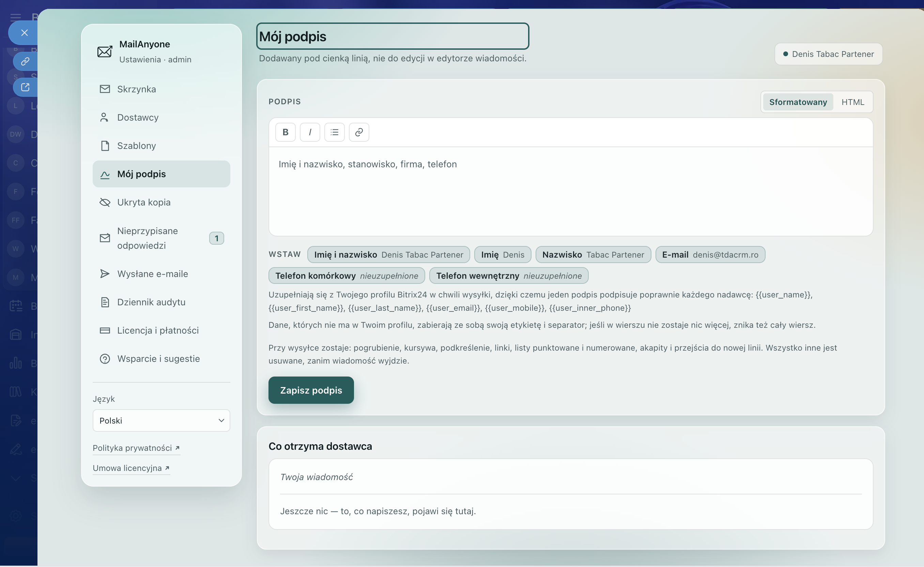Insert the Telefon komórkowy placeholder chip

click(x=346, y=276)
